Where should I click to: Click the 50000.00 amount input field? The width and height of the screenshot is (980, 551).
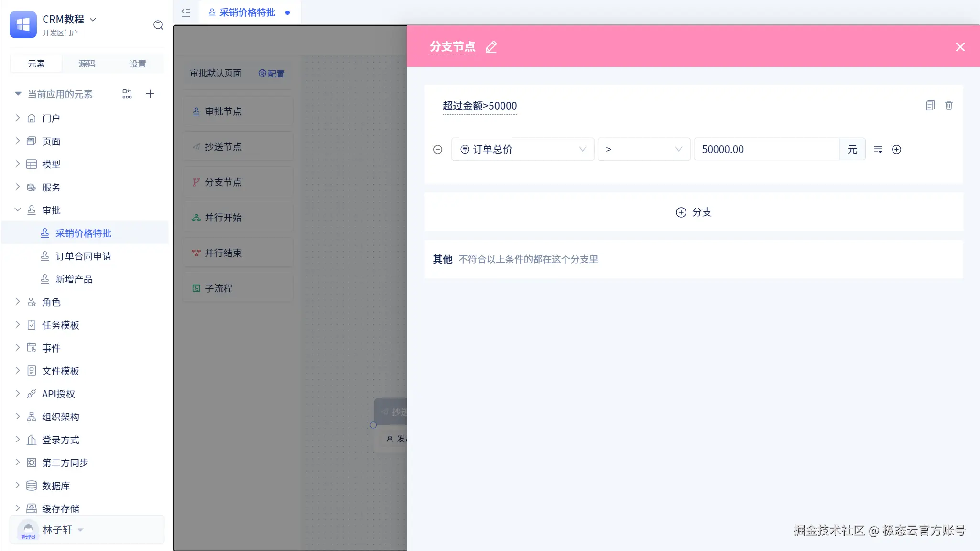click(766, 150)
